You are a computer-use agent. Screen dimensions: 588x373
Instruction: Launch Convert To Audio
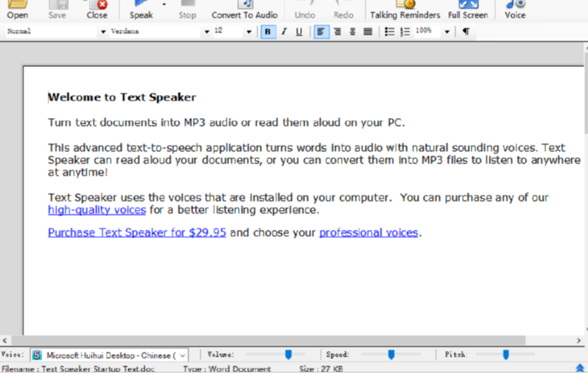245,10
